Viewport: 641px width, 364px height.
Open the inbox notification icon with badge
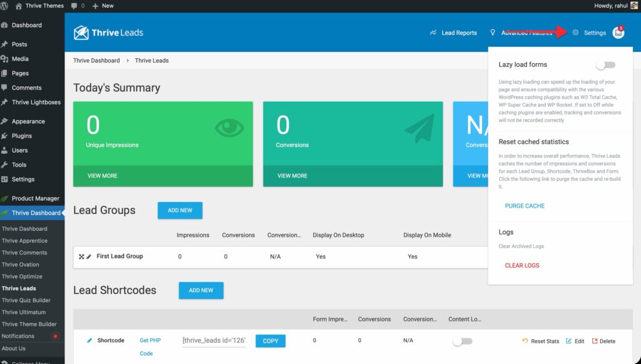pos(618,33)
